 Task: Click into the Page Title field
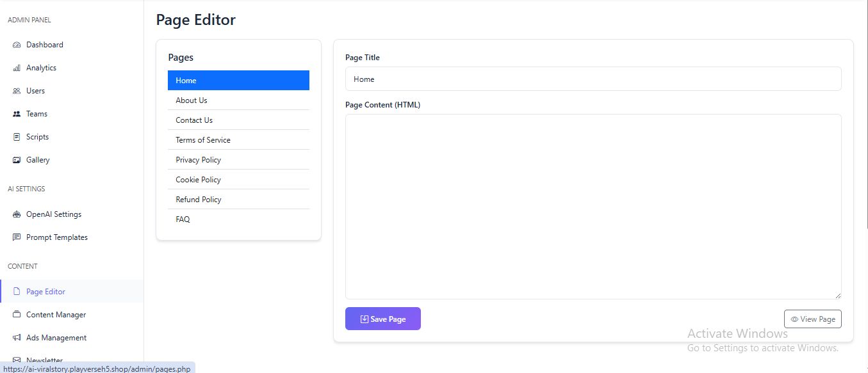(x=593, y=79)
